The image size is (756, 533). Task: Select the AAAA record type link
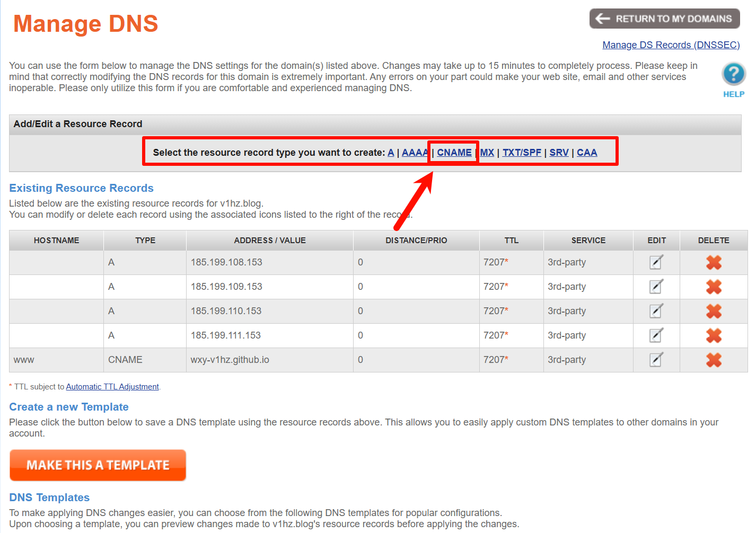(x=414, y=153)
